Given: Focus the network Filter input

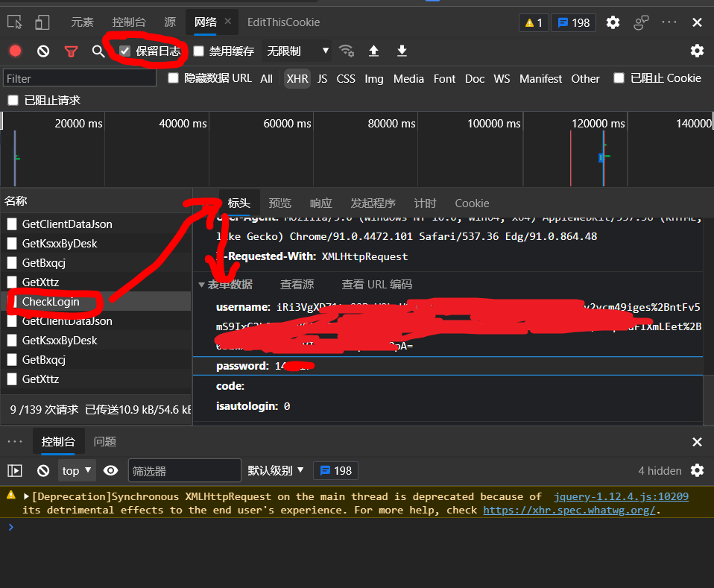Looking at the screenshot, I should click(79, 78).
